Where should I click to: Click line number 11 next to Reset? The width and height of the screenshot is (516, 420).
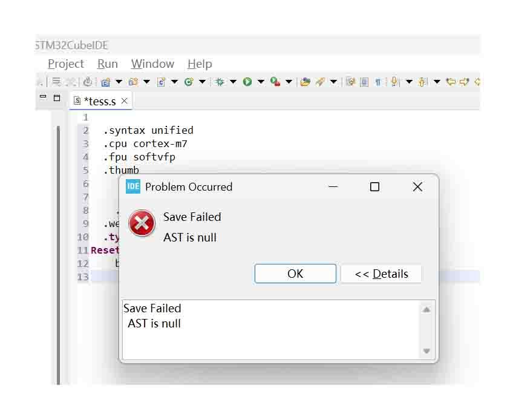click(x=82, y=250)
